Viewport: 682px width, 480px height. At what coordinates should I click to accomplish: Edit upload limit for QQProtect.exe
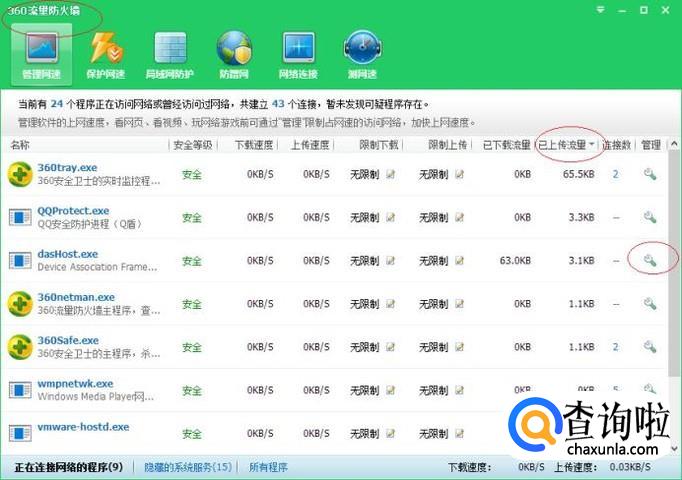coord(459,217)
